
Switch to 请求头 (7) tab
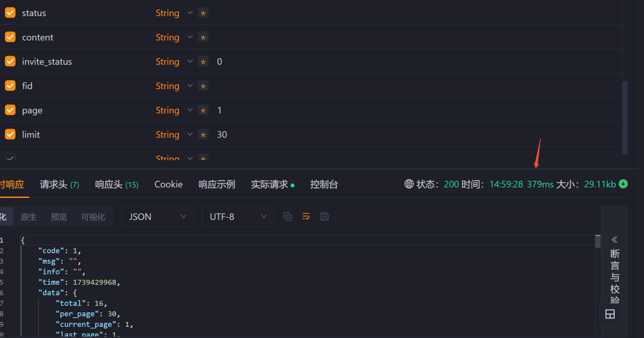point(59,184)
